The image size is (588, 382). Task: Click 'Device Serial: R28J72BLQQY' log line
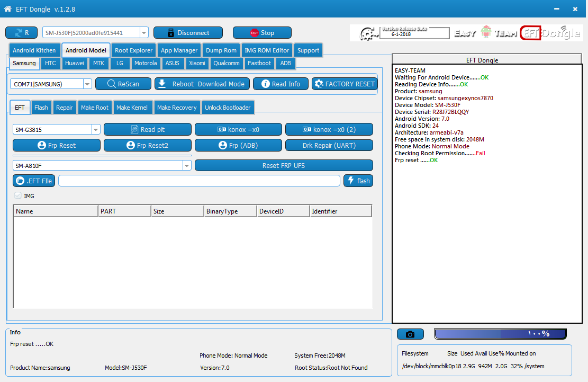click(432, 112)
